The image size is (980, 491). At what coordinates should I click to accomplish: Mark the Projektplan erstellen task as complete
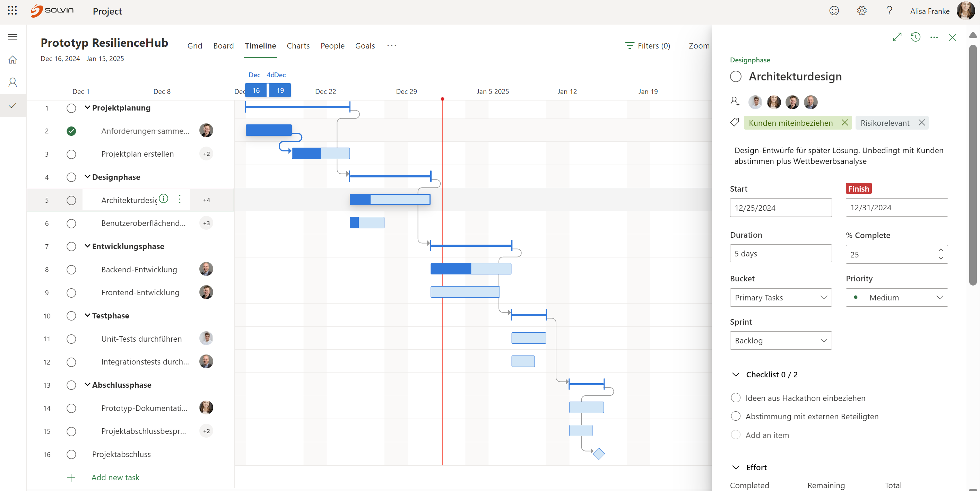71,154
